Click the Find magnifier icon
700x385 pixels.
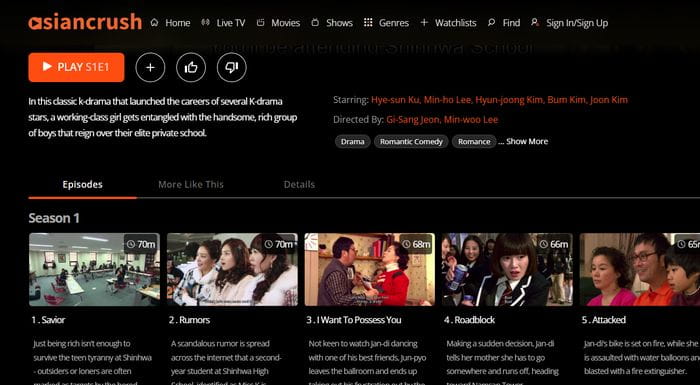pyautogui.click(x=491, y=22)
